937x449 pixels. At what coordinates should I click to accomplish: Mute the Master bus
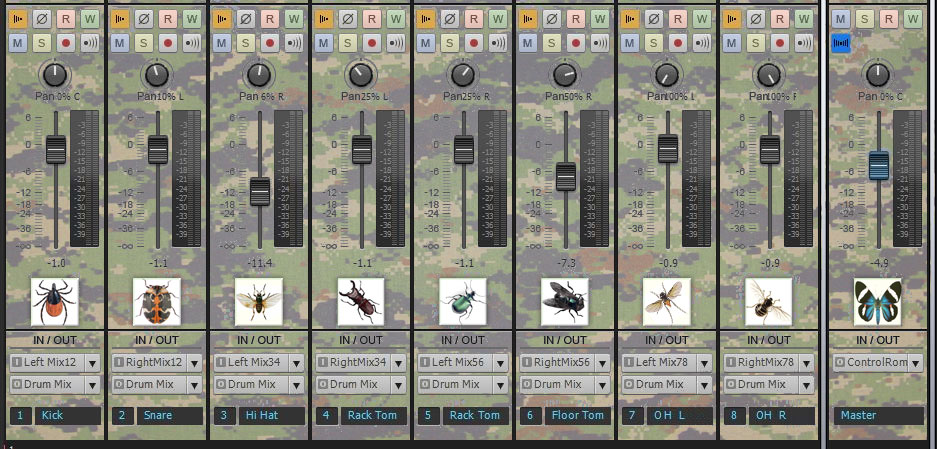(840, 18)
